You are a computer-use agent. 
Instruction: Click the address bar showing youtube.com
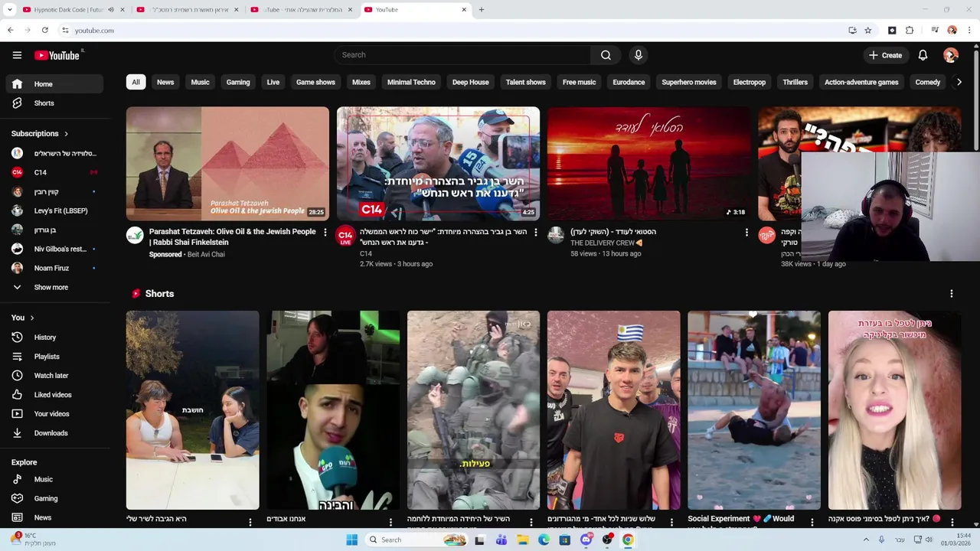pyautogui.click(x=452, y=31)
